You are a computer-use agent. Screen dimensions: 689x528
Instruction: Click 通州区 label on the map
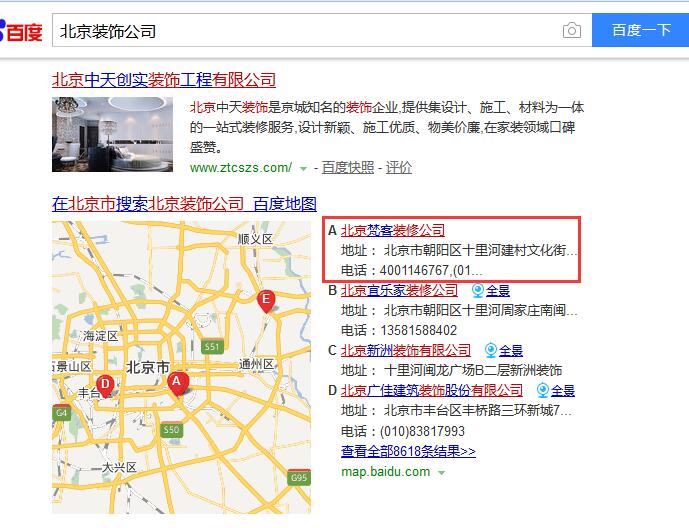click(256, 364)
